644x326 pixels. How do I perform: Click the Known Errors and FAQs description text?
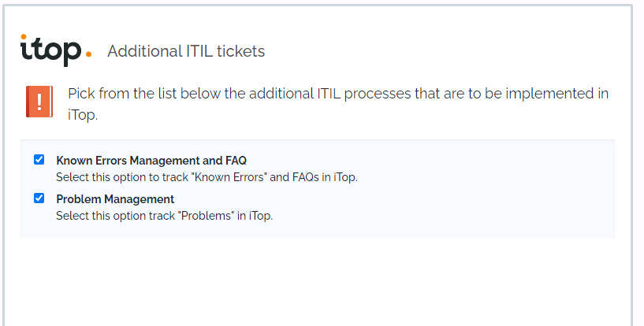pos(207,177)
